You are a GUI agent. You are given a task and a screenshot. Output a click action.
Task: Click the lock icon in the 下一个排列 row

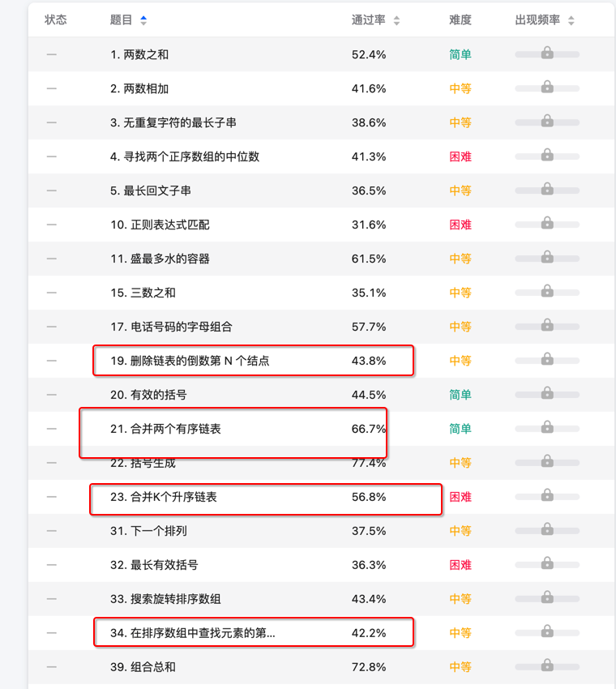[547, 532]
